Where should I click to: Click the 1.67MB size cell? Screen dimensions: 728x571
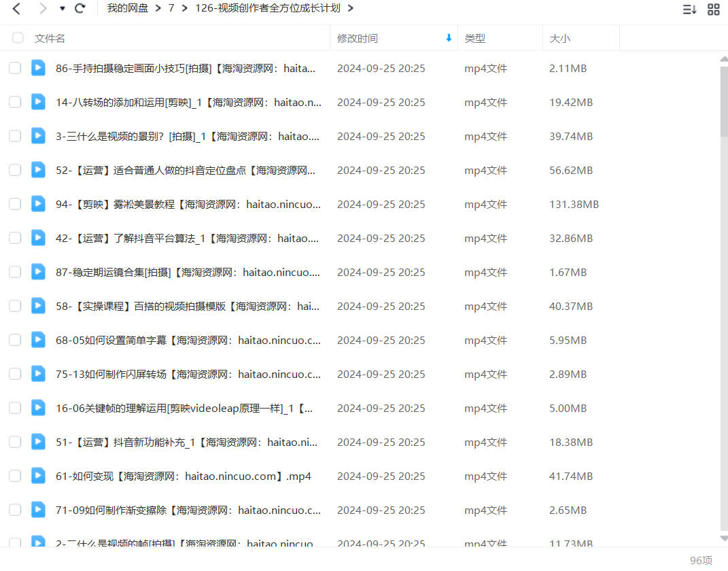coord(568,272)
